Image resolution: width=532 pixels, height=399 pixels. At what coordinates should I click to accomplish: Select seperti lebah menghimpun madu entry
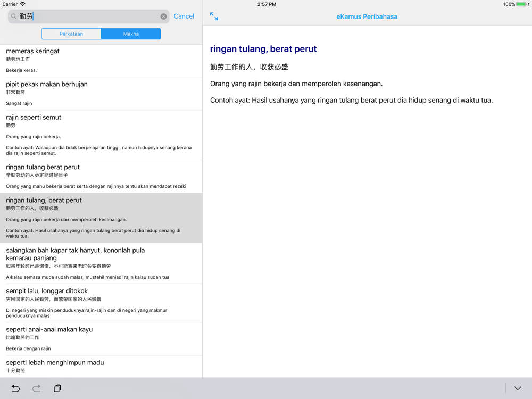point(101,367)
